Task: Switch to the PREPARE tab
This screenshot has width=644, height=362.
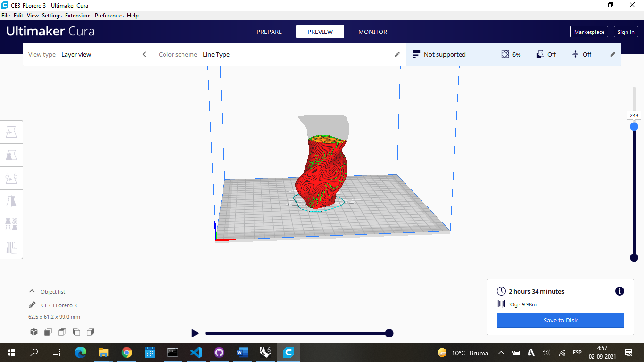Action: (269, 32)
